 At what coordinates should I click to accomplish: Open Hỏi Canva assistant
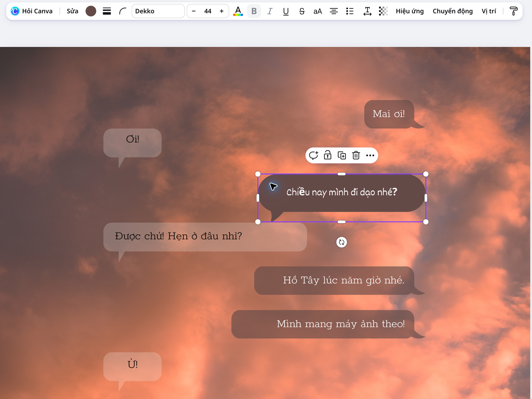click(x=32, y=11)
